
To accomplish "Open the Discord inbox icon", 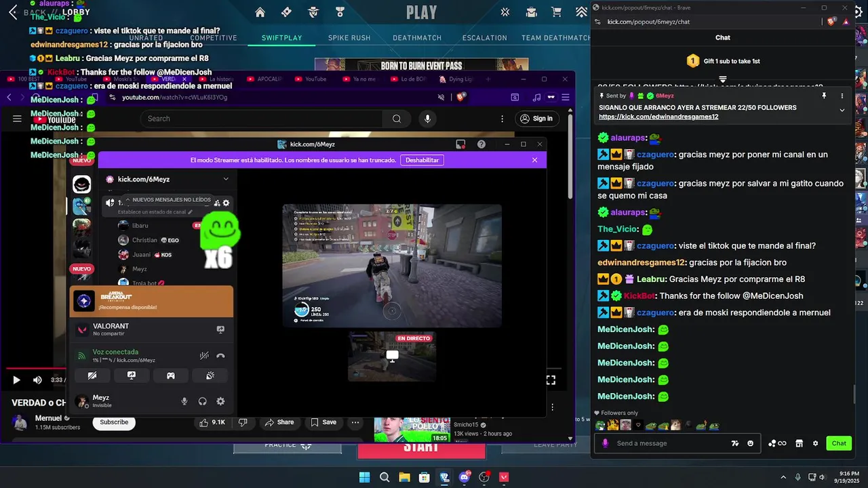I will (x=460, y=144).
